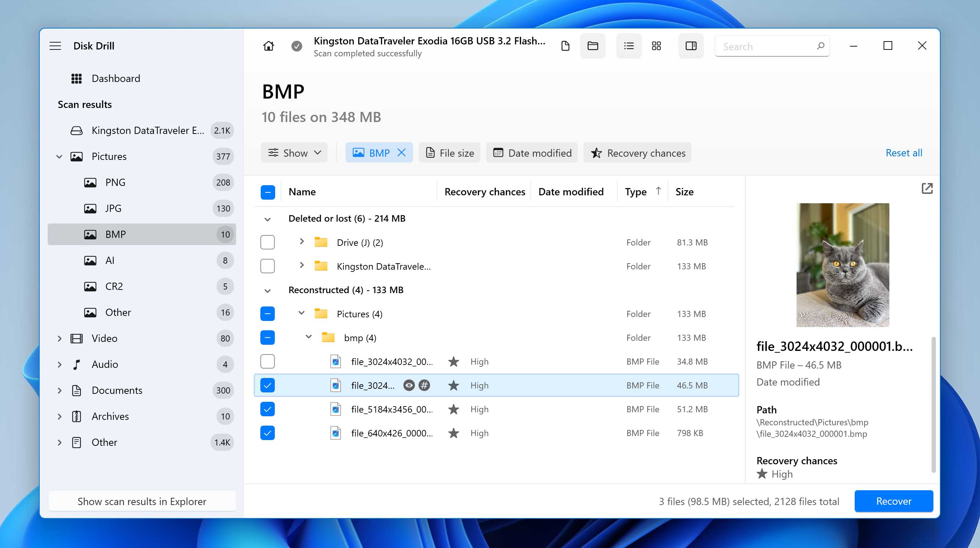980x548 pixels.
Task: Switch to folder view icon
Action: click(x=592, y=46)
